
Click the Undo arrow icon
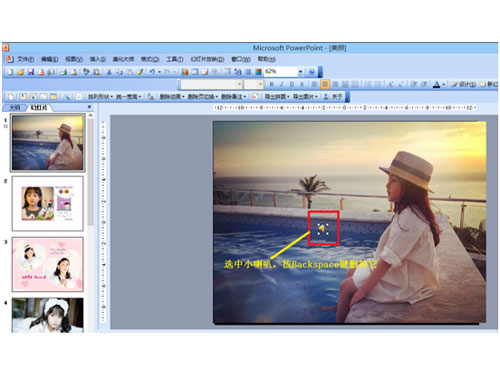tap(152, 72)
